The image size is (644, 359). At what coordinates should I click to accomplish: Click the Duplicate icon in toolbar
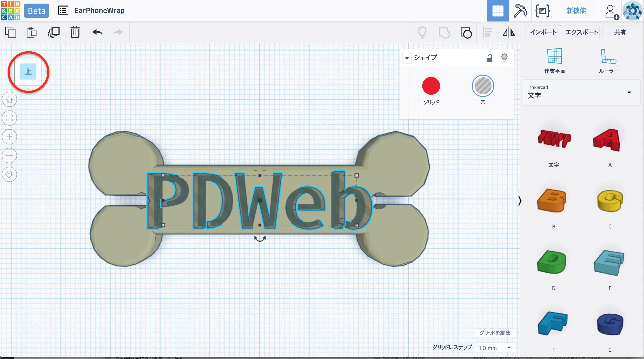[x=53, y=32]
